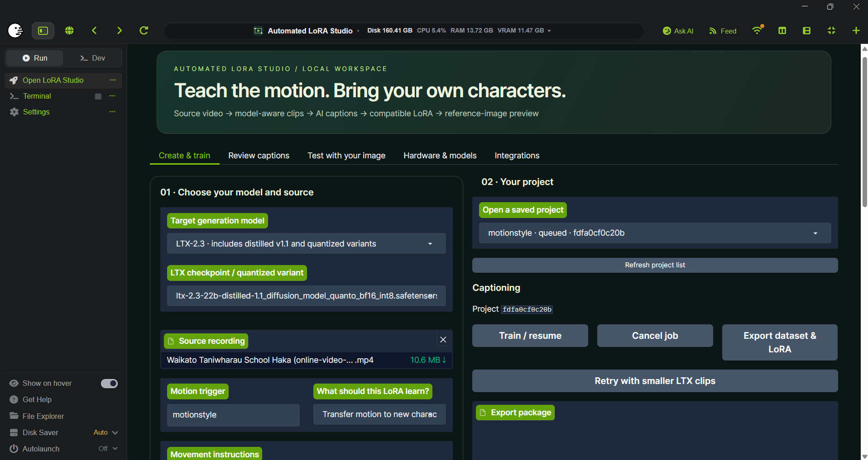Click Retry with smaller LTX clips
Screen dimensions: 868x460
[x=655, y=381]
